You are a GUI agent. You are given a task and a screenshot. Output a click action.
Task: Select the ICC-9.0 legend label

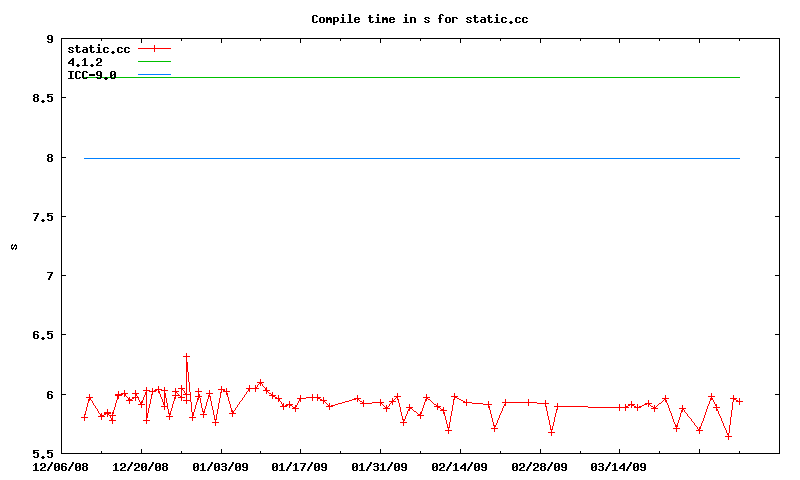coord(91,75)
